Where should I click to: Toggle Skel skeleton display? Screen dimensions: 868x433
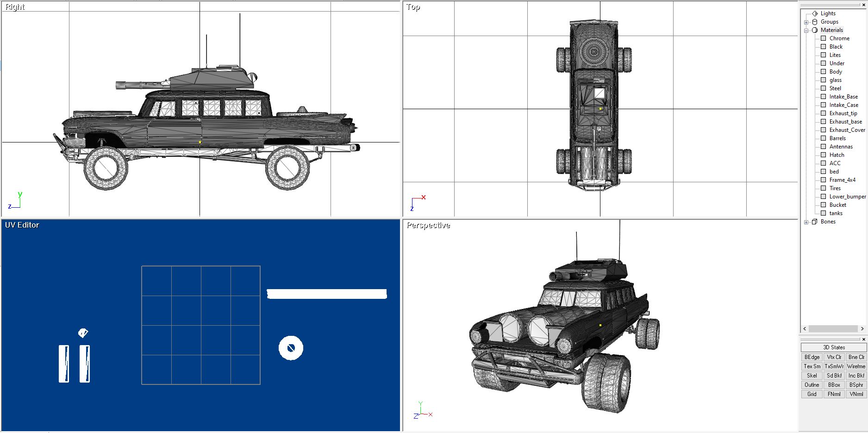[812, 376]
